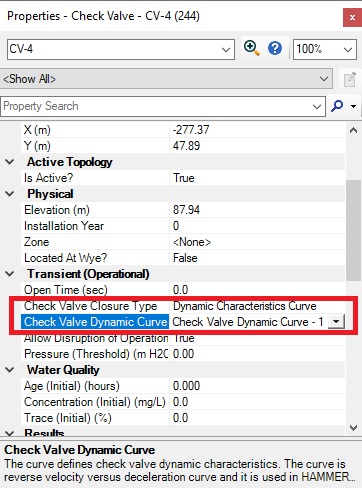Collapse the Transient (Operational) section
Image resolution: width=362 pixels, height=488 pixels.
10,274
